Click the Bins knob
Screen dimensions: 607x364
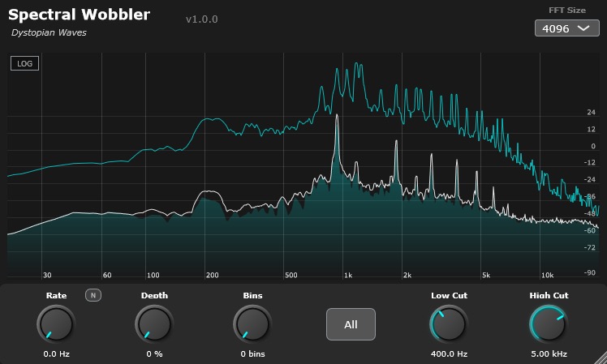pos(252,323)
